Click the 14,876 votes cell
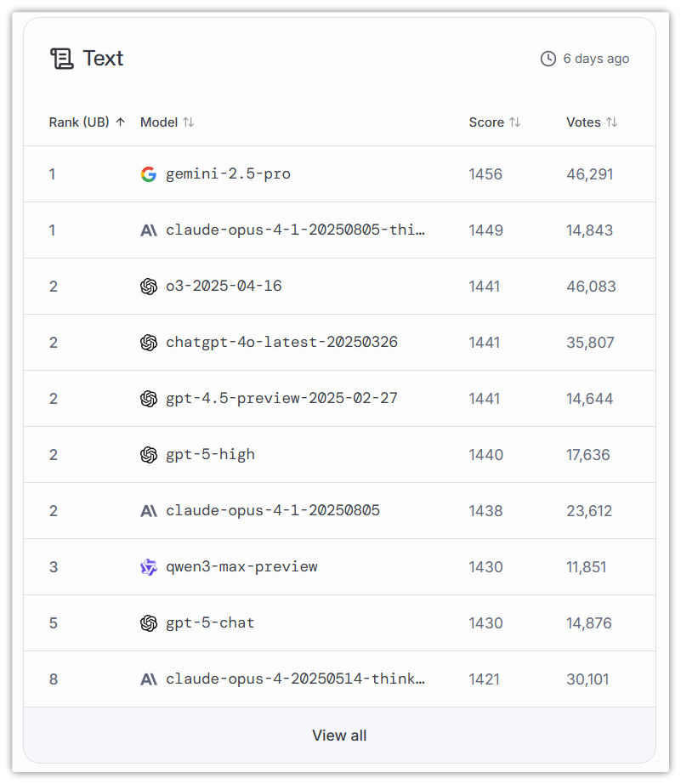This screenshot has height=784, width=681. click(589, 623)
